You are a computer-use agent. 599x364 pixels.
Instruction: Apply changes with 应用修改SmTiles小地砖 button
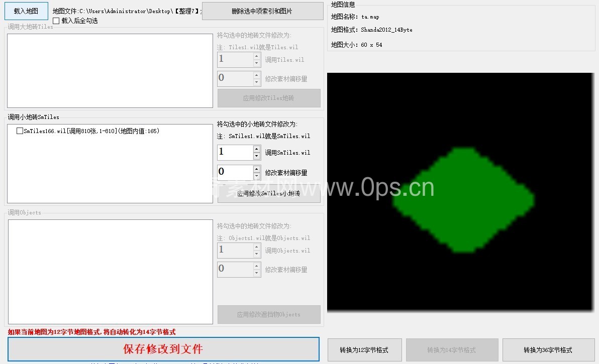coord(269,194)
